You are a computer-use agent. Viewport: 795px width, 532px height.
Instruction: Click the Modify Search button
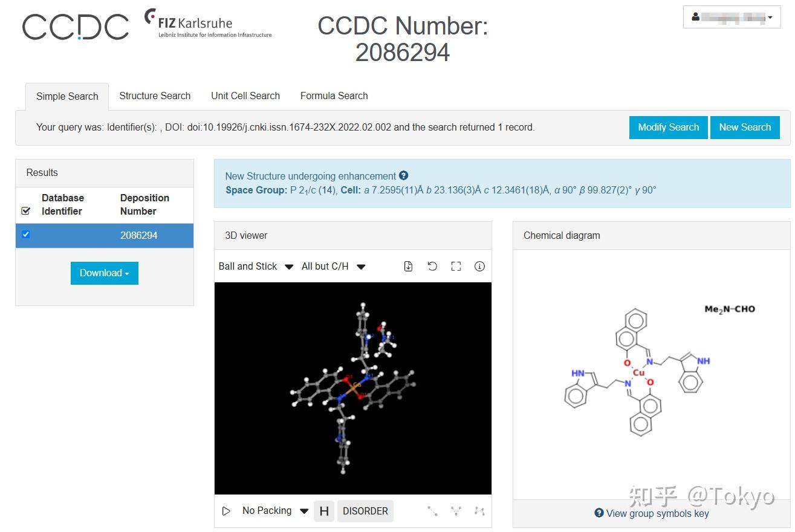tap(668, 128)
